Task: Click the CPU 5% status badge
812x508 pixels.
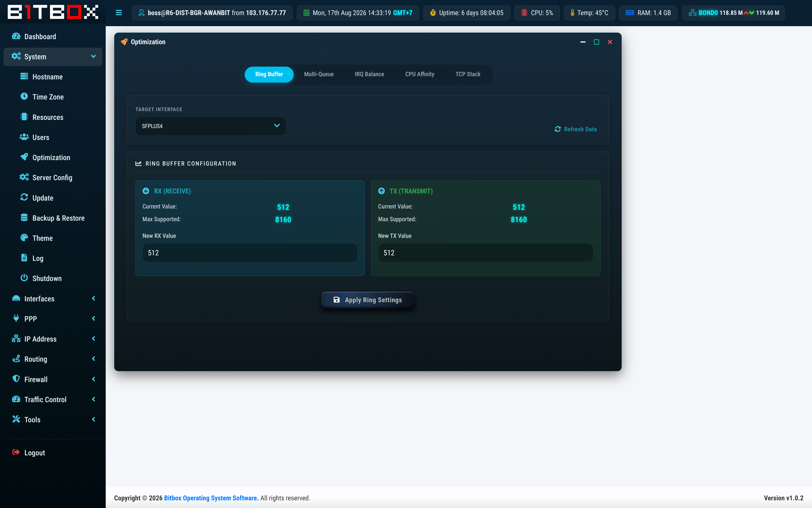Action: coord(537,13)
